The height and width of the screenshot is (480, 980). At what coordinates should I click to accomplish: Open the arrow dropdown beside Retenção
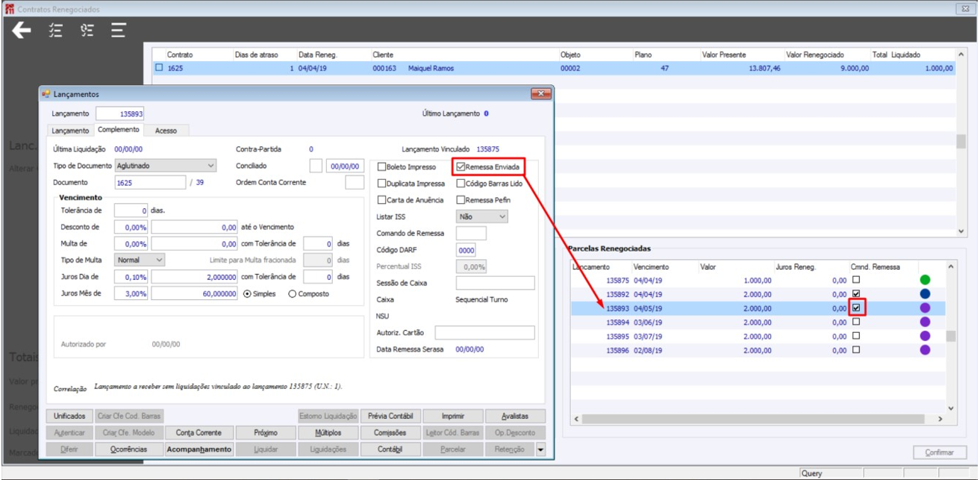pos(540,449)
